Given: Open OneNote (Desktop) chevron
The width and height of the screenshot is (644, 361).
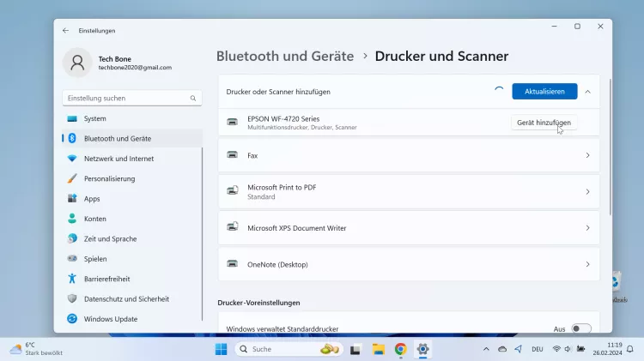Looking at the screenshot, I should pos(587,264).
